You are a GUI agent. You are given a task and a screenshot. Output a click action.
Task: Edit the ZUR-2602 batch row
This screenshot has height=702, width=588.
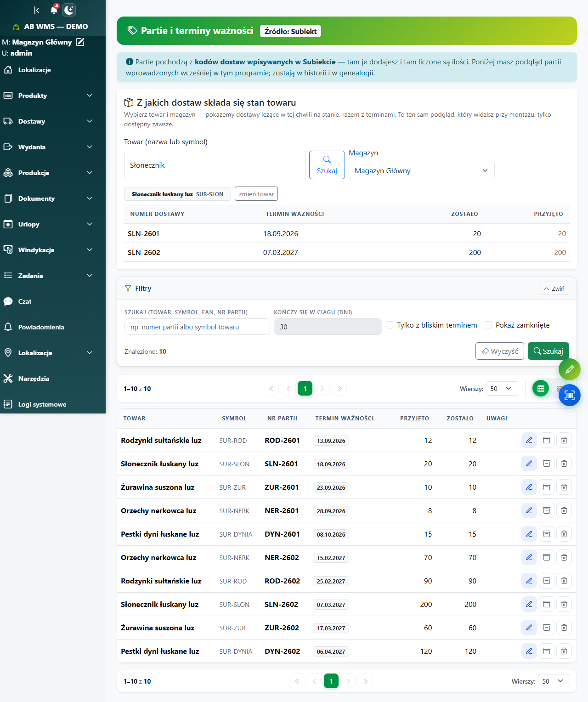click(x=529, y=628)
